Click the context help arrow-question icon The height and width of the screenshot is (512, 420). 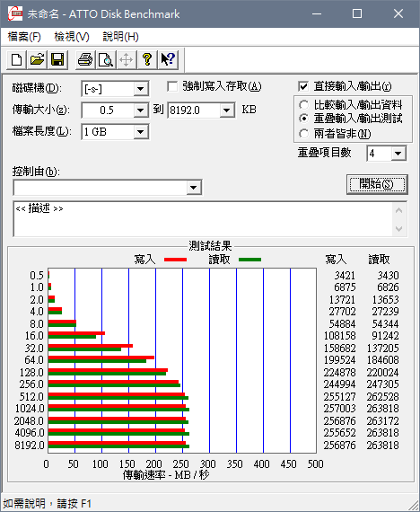[168, 60]
